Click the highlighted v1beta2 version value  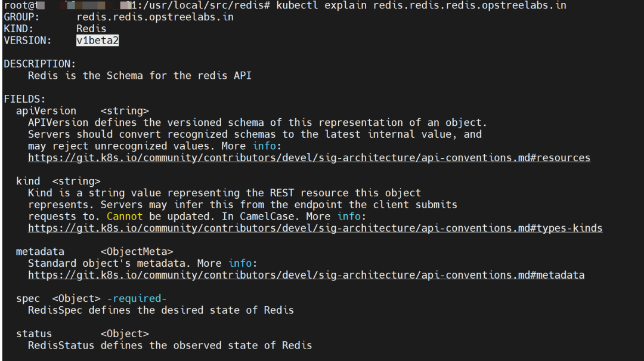click(x=97, y=41)
